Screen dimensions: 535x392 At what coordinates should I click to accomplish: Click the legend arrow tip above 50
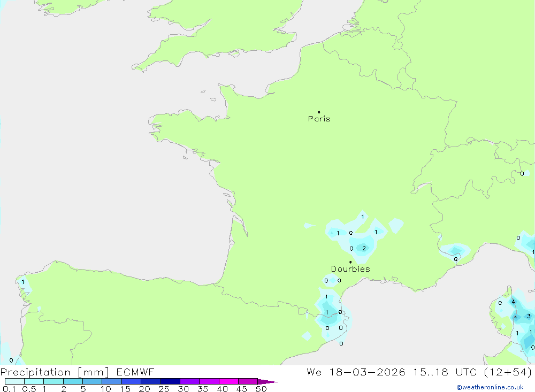tap(268, 381)
